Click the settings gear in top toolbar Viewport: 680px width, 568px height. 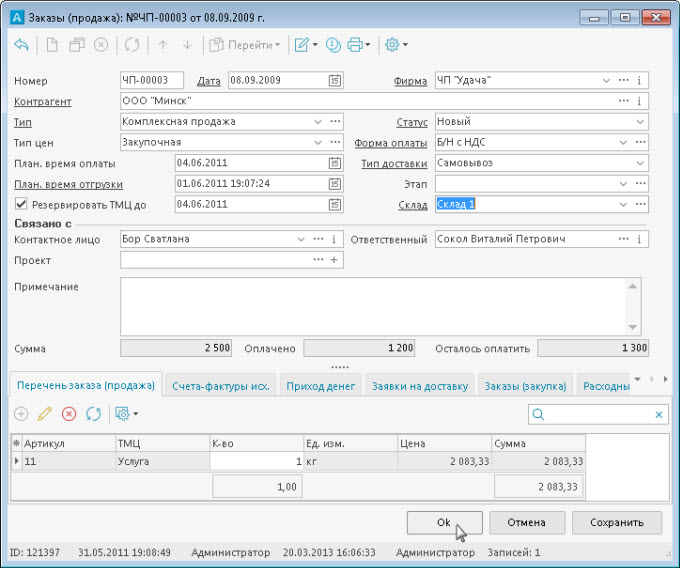tap(392, 45)
